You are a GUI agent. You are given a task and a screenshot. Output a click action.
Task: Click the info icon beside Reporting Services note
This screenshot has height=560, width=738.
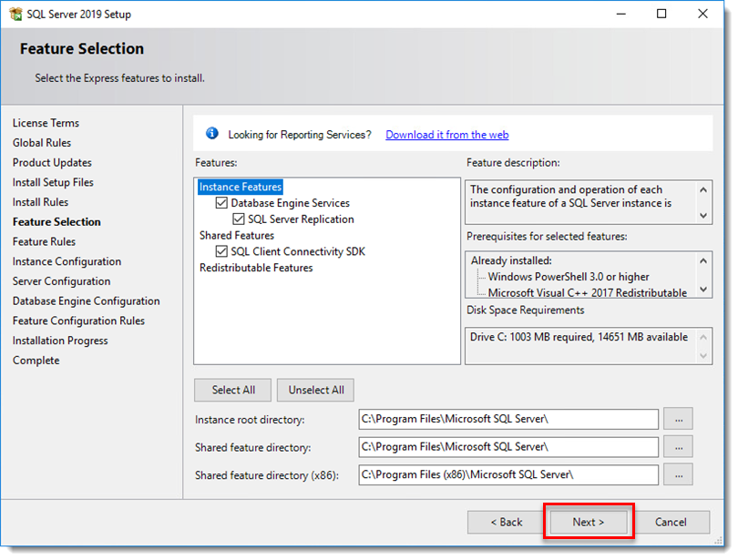pyautogui.click(x=211, y=133)
